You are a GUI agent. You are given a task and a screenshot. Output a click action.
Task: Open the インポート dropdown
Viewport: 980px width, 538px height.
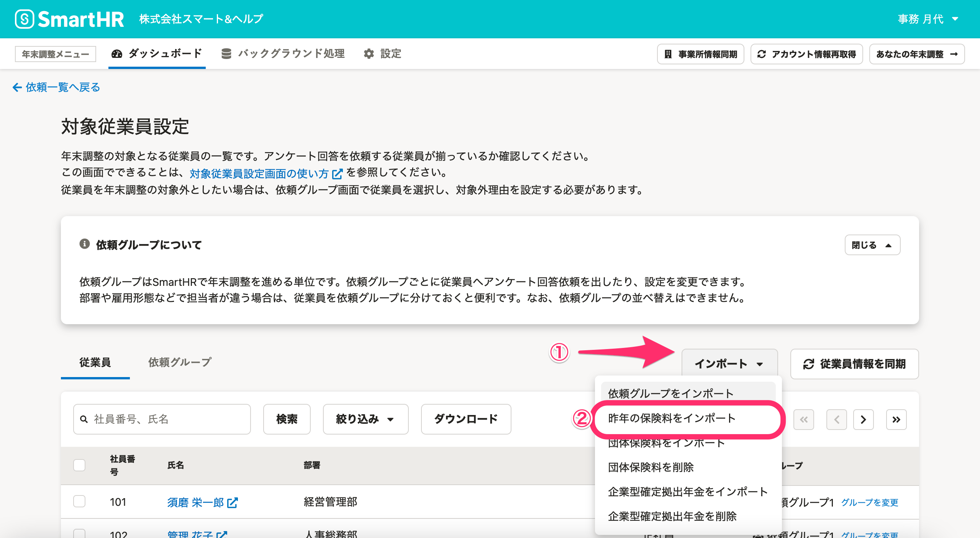[729, 363]
